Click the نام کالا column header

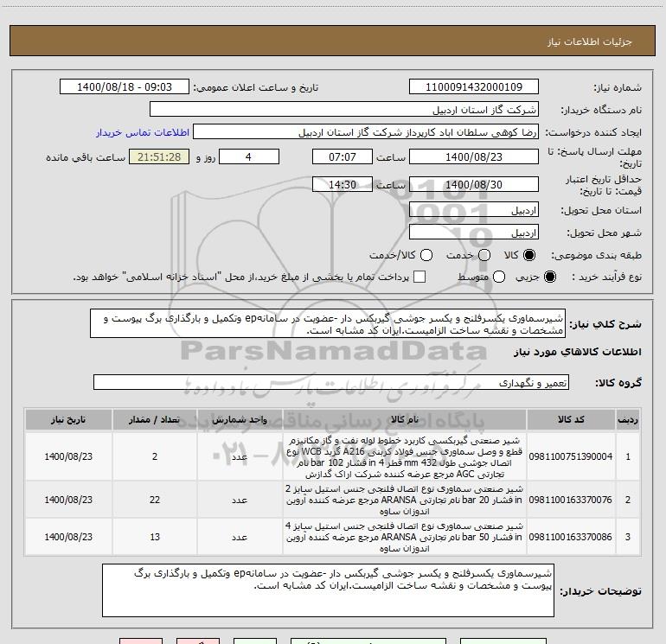click(x=405, y=420)
